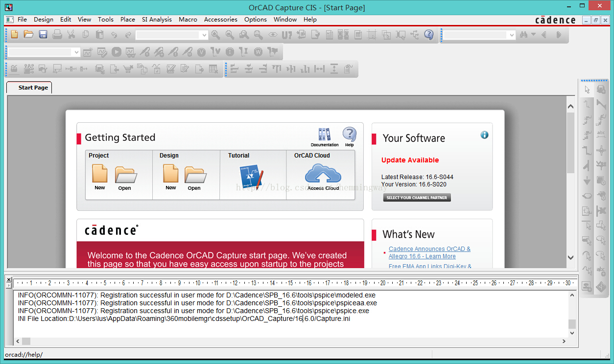Click the zoom in magnifier icon
The height and width of the screenshot is (364, 614).
coord(215,35)
